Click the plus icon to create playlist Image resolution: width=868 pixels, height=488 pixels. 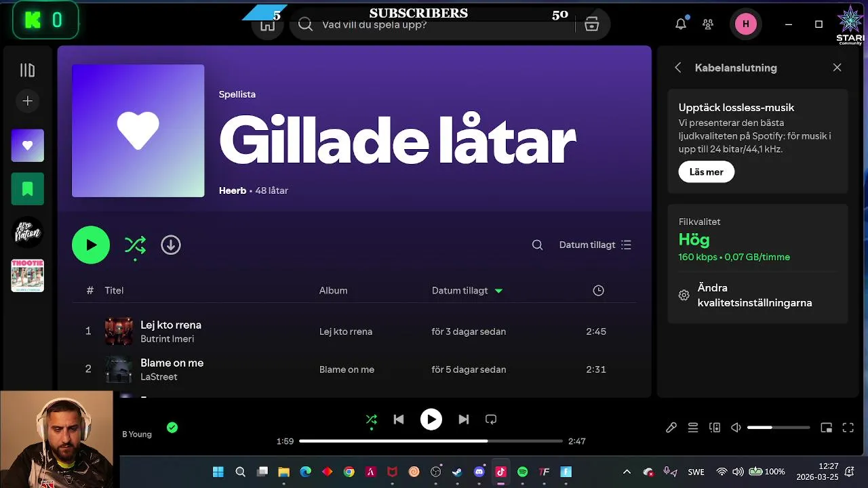click(x=27, y=101)
